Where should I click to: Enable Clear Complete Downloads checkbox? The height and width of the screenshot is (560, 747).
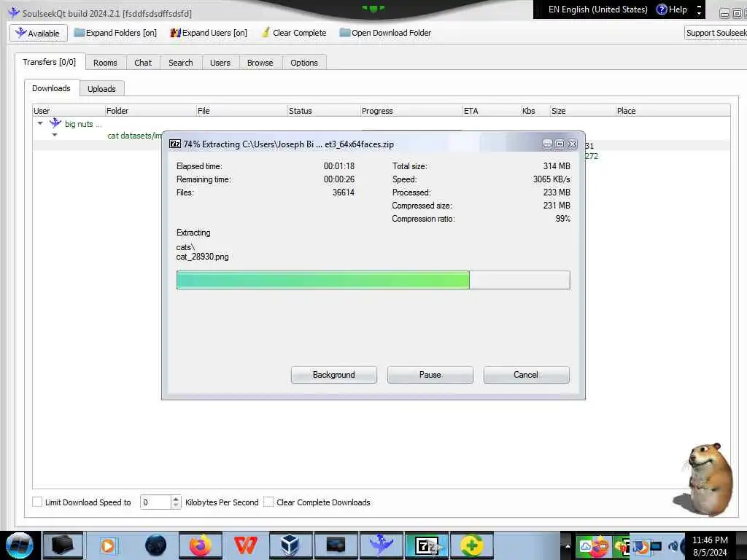[268, 502]
